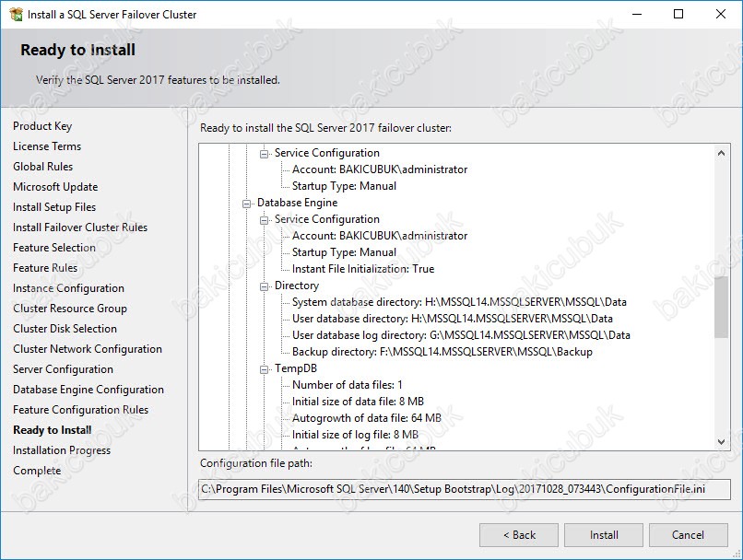Select the Account row directly below the topmost Service Configuration node
This screenshot has width=743, height=560.
point(380,169)
